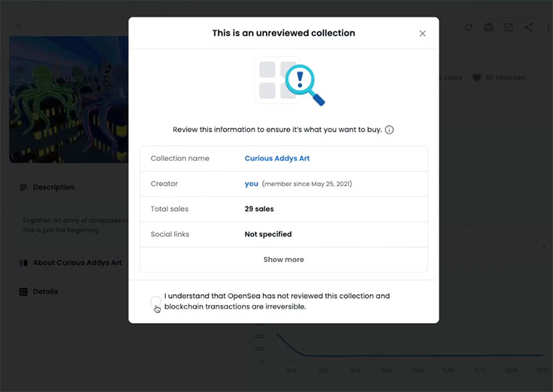Screen dimensions: 553x392
Task: Click the octopus NFT artwork image
Action: tap(69, 99)
